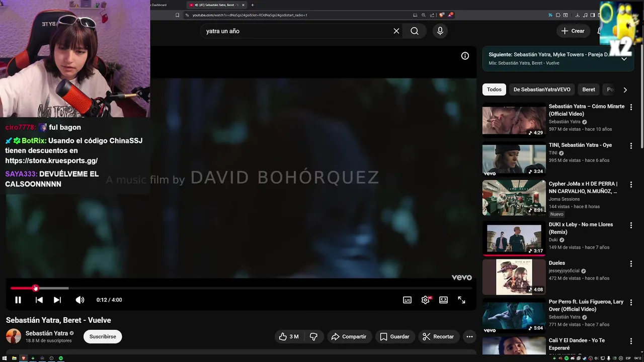
Task: Open options for Cypher JoMa video
Action: point(631,185)
